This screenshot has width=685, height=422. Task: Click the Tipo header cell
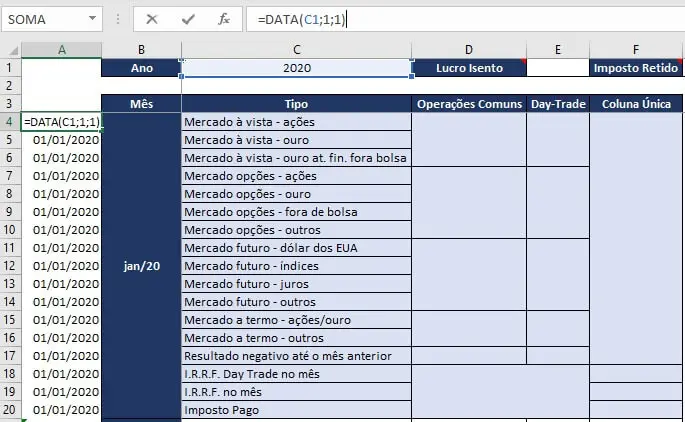pyautogui.click(x=297, y=104)
